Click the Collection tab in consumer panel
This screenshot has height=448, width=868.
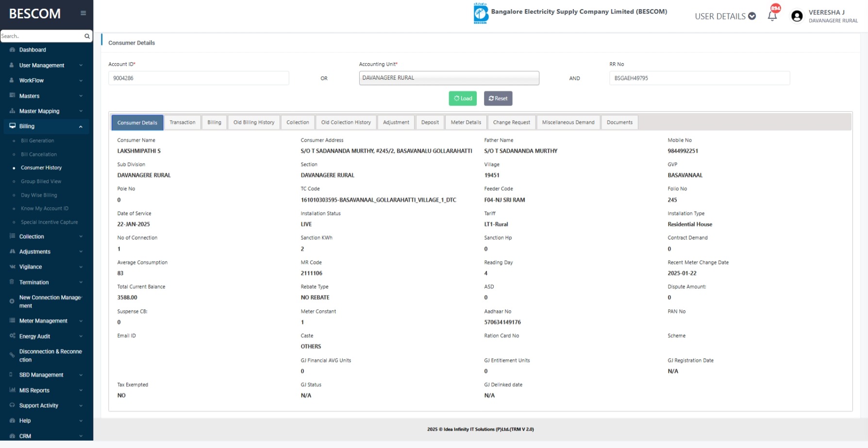click(x=298, y=122)
